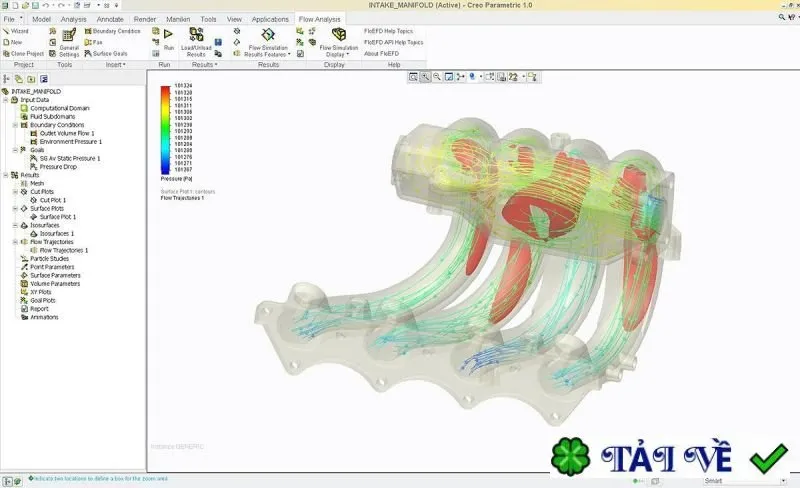Activate the Zoom In tool
Image resolution: width=800 pixels, height=488 pixels.
click(x=425, y=77)
